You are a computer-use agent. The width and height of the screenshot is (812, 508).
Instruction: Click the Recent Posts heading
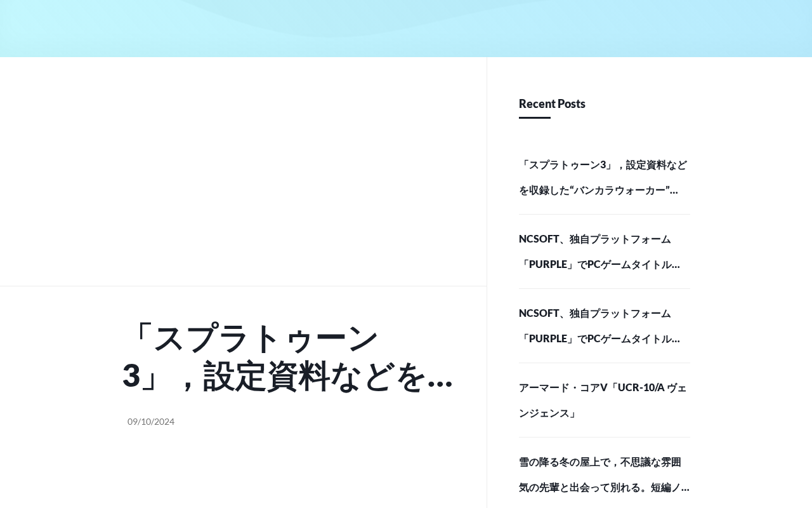(552, 104)
